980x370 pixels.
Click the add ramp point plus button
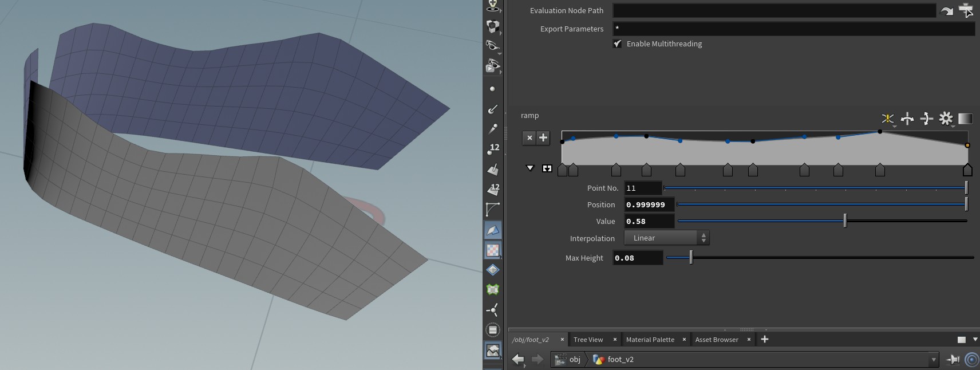(543, 137)
